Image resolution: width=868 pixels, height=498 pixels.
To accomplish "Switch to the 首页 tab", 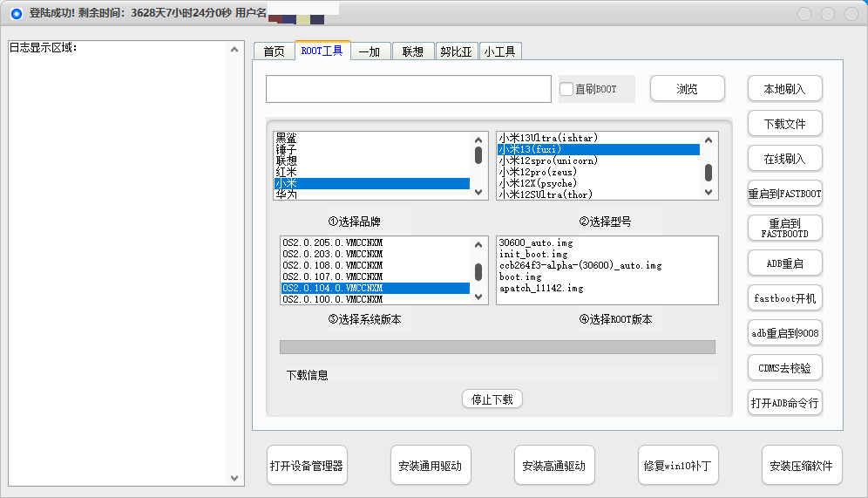I will [274, 51].
